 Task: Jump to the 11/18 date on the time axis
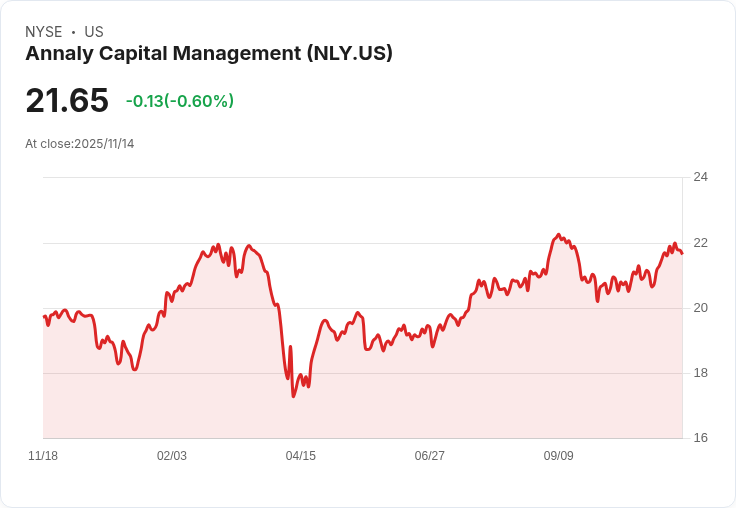43,456
